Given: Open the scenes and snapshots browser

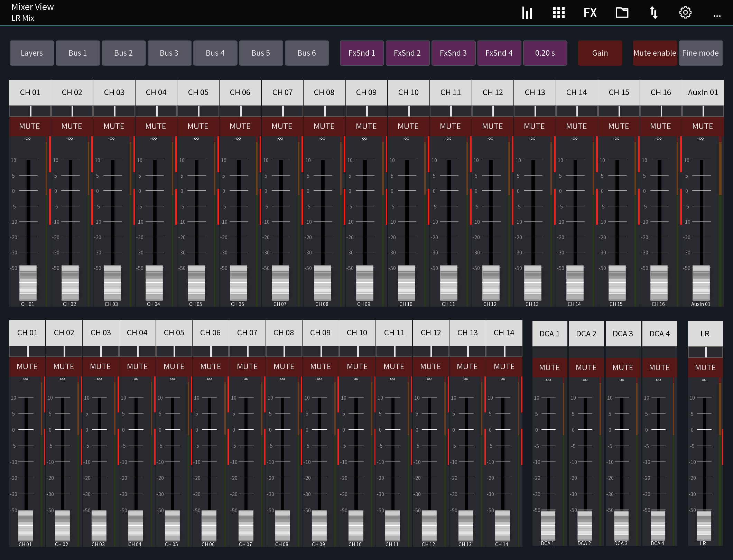Looking at the screenshot, I should (622, 12).
